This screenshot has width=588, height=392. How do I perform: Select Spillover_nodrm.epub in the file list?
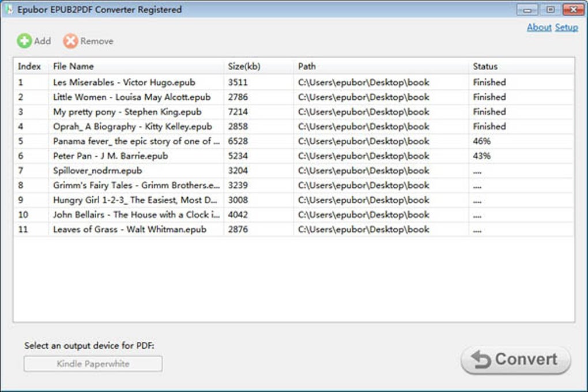coord(97,171)
